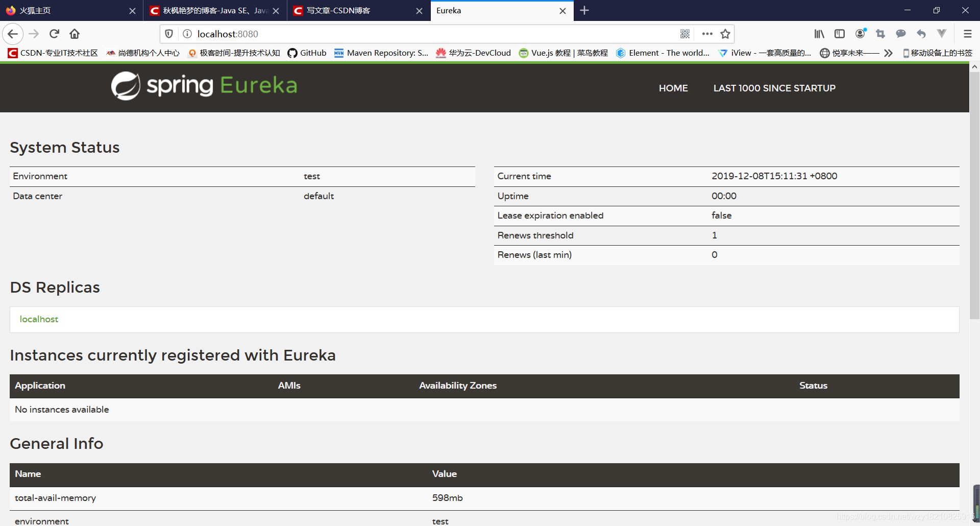The image size is (980, 526).
Task: Click the Application column header
Action: (40, 386)
